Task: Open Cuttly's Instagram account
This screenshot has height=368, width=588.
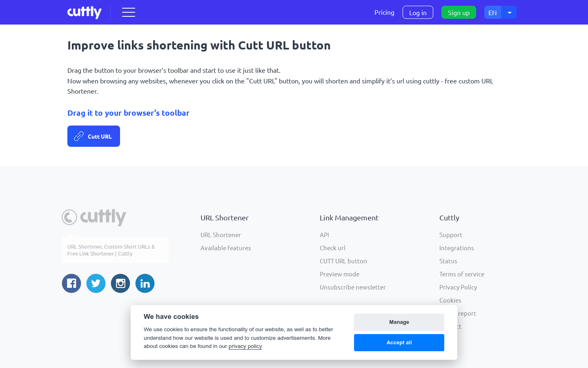Action: point(120,283)
